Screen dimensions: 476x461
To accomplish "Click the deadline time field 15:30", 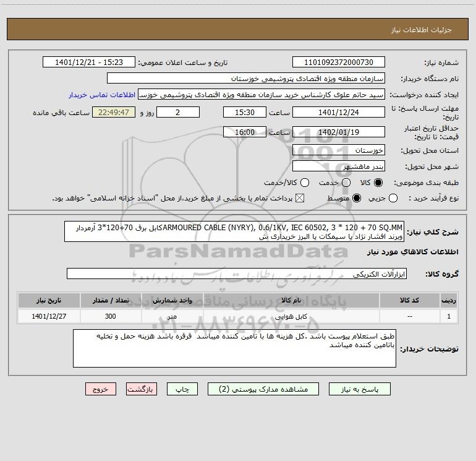I will (x=245, y=112).
